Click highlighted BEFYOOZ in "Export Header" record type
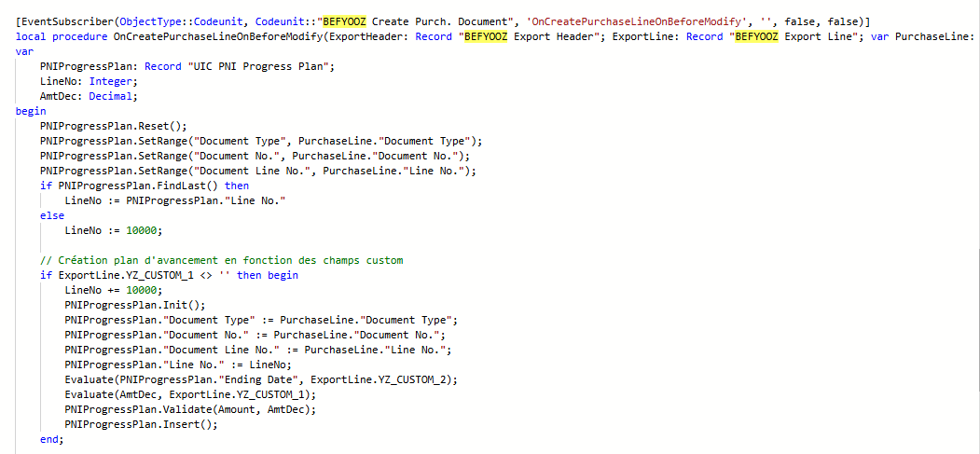The height and width of the screenshot is (454, 980). point(486,36)
